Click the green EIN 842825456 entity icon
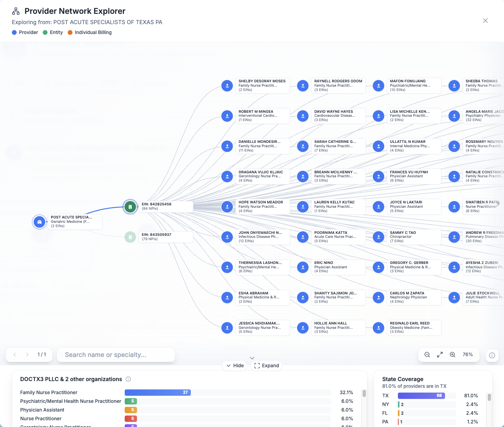Viewport: 504px width, 427px height. point(130,207)
